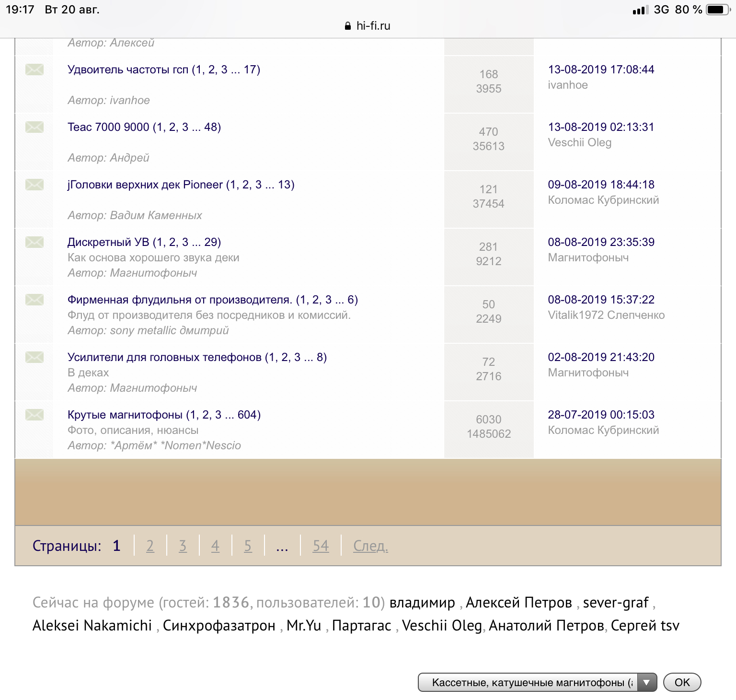View profile of user Синхрофазатрон
The width and height of the screenshot is (736, 700).
coord(219,625)
